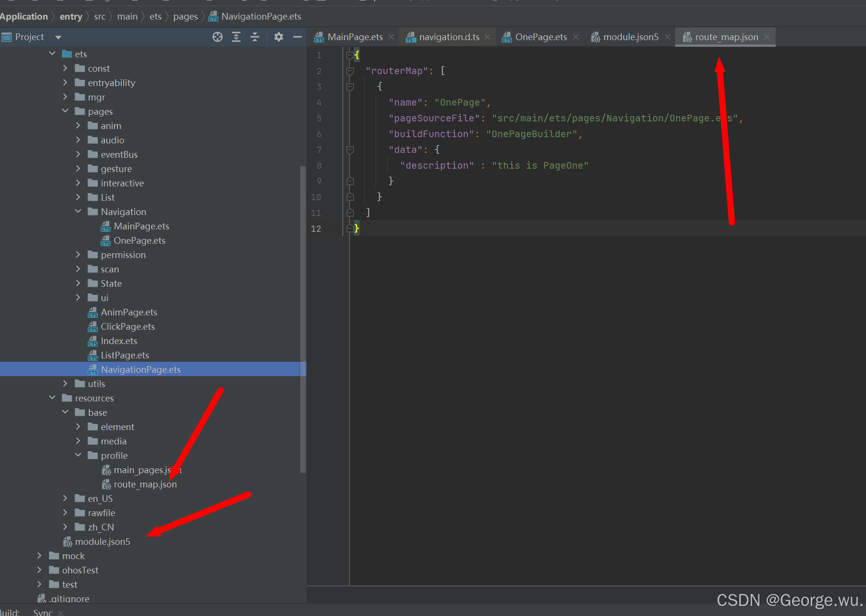Select the State folder
This screenshot has height=616, width=866.
click(x=111, y=283)
